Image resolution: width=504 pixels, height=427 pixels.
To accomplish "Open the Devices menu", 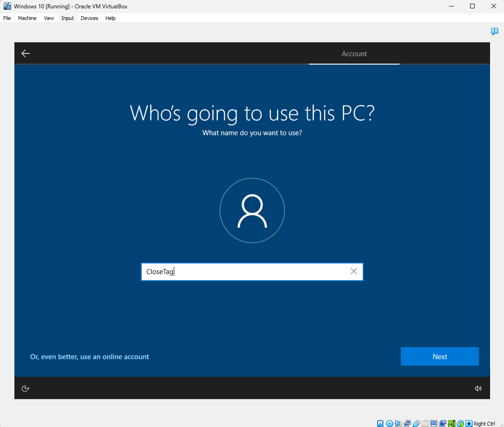I will (89, 18).
